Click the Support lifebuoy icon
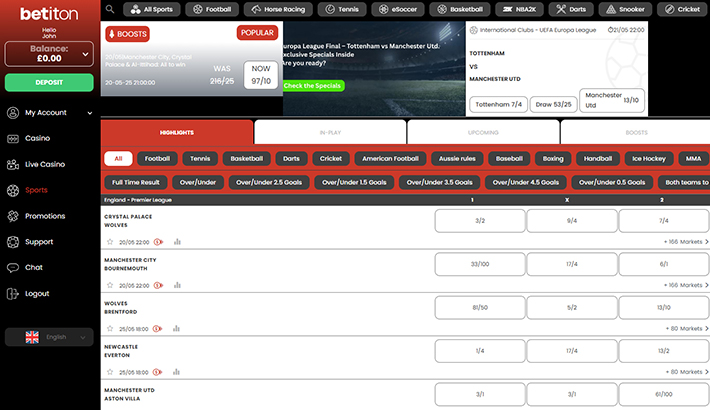710x410 pixels. (x=13, y=242)
